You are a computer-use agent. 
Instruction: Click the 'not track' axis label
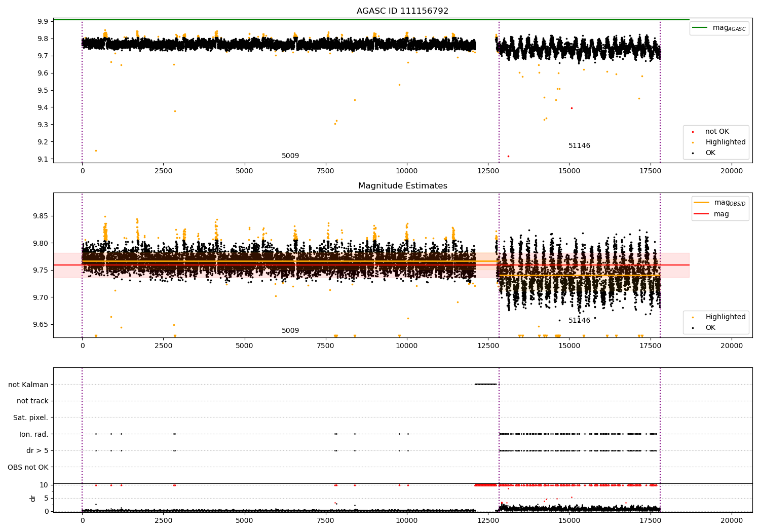[32, 401]
